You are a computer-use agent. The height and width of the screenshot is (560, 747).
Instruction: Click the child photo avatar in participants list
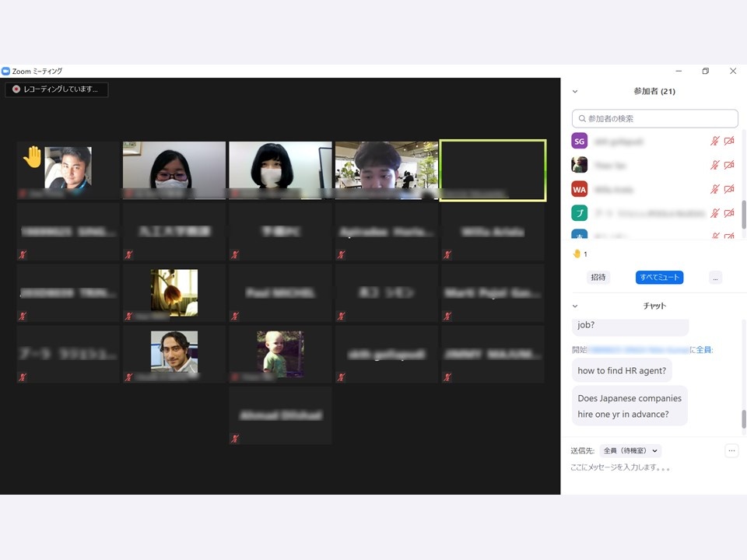(579, 165)
